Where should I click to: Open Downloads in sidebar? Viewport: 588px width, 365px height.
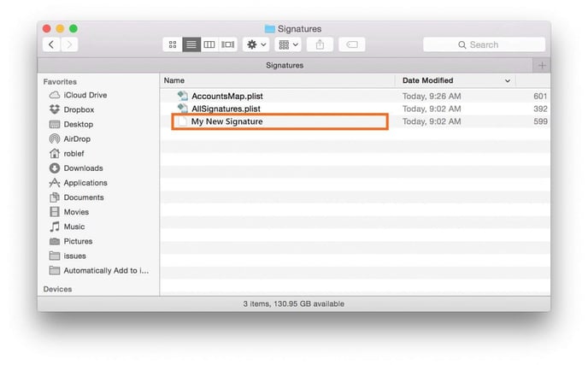click(83, 168)
